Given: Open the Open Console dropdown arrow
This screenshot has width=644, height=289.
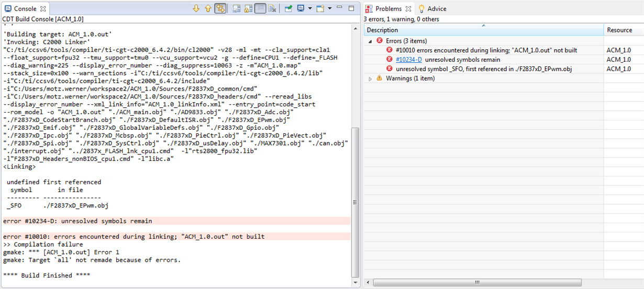Looking at the screenshot, I should click(x=329, y=8).
